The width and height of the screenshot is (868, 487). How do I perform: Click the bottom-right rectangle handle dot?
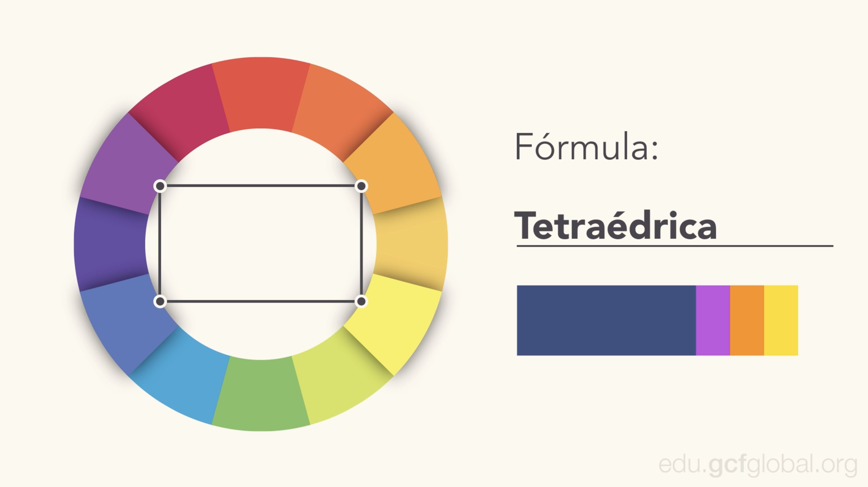coord(361,301)
